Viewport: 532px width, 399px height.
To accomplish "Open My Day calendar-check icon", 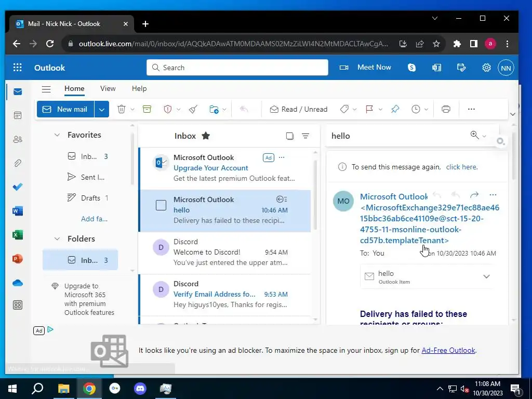I will tap(461, 68).
